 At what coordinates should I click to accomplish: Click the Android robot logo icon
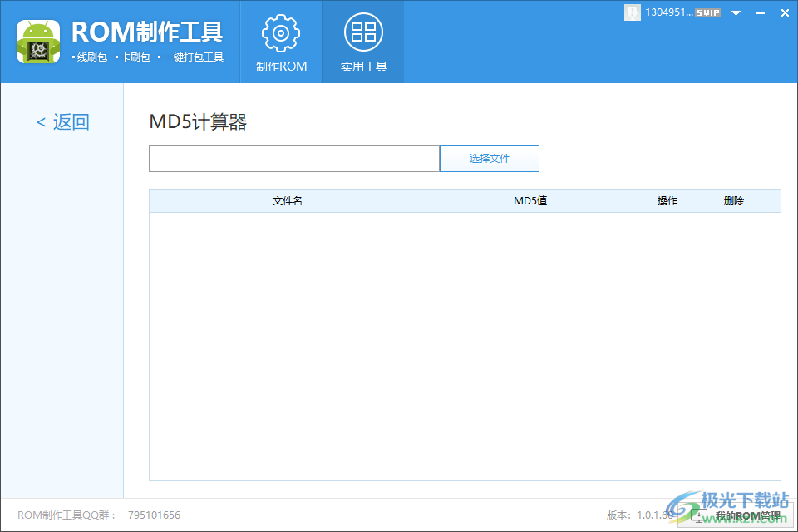(37, 40)
